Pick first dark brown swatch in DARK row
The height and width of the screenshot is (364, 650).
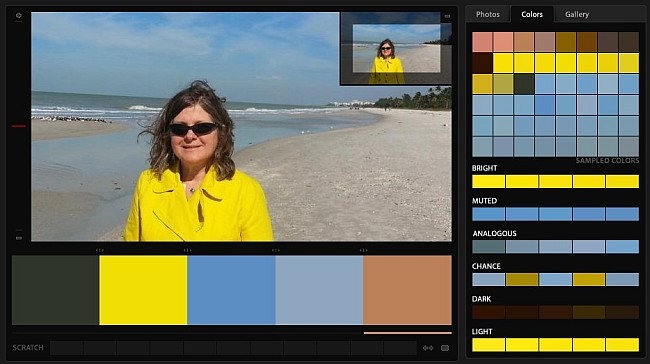tap(488, 312)
